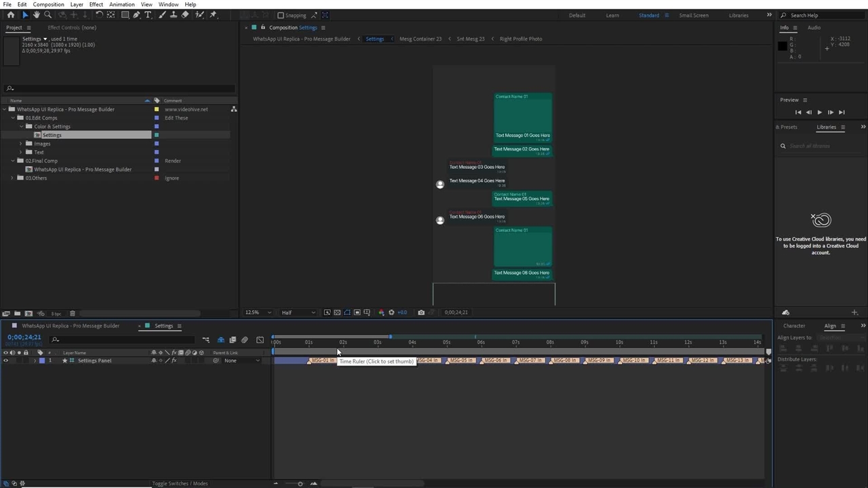Select the Hand tool
This screenshot has height=488, width=868.
click(x=37, y=15)
